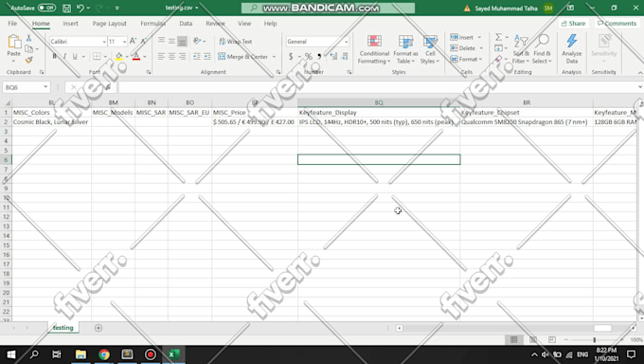The width and height of the screenshot is (644, 364).
Task: Open the File menu
Action: coord(12,24)
